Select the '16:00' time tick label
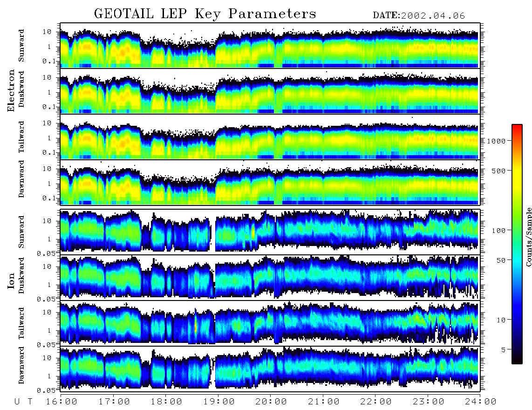The height and width of the screenshot is (410, 532). coord(61,402)
